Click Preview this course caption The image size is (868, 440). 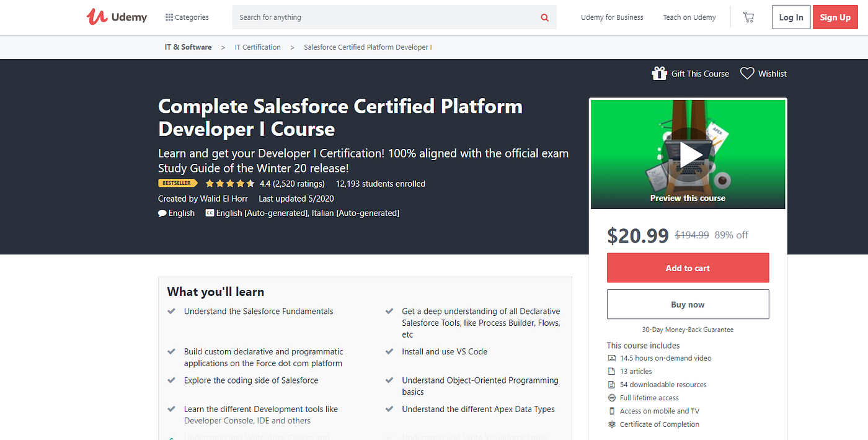[x=688, y=198]
